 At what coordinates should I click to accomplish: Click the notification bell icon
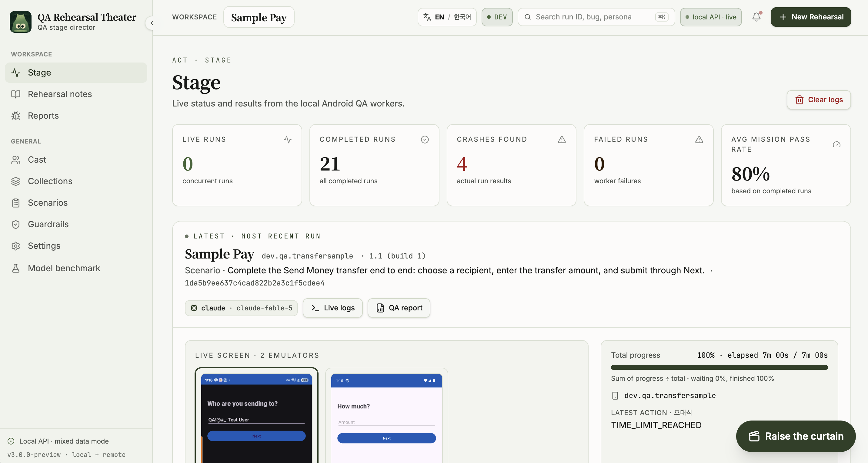point(756,17)
